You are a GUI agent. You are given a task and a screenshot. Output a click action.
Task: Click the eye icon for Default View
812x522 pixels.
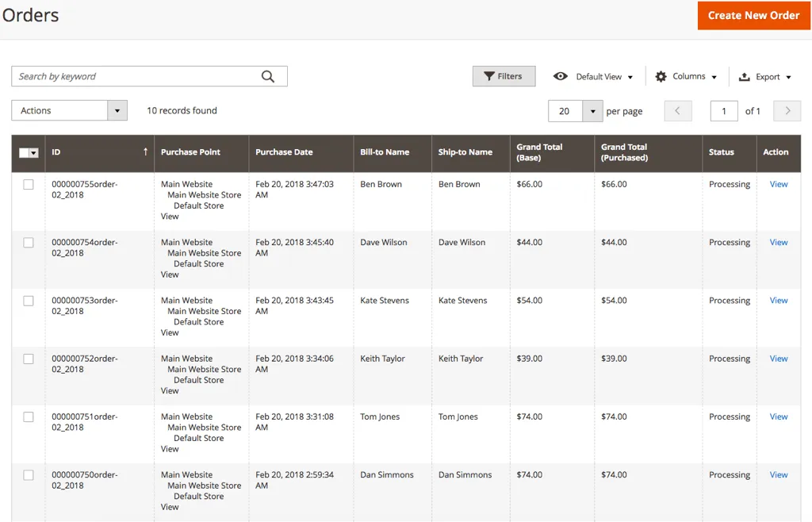561,76
